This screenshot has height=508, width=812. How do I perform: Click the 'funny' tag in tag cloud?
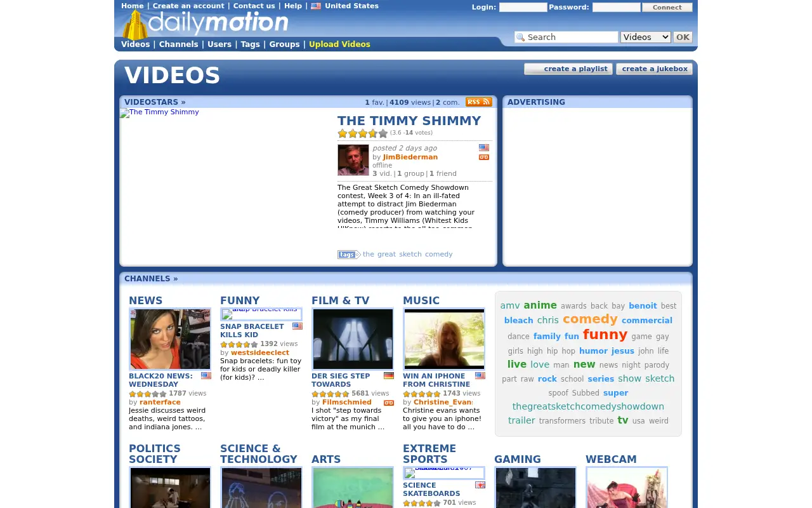pyautogui.click(x=605, y=335)
